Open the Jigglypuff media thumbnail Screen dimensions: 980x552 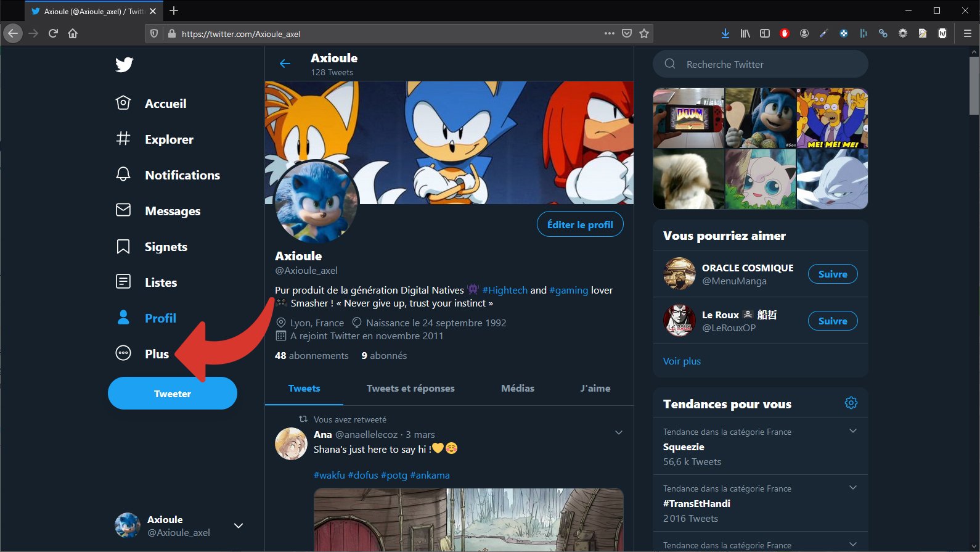[761, 179]
